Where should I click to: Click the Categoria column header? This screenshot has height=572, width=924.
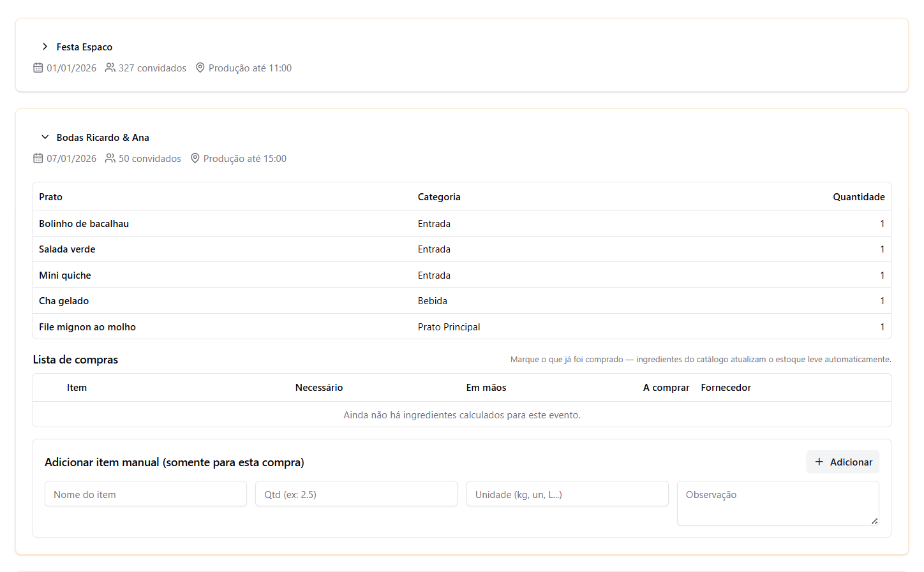[439, 197]
